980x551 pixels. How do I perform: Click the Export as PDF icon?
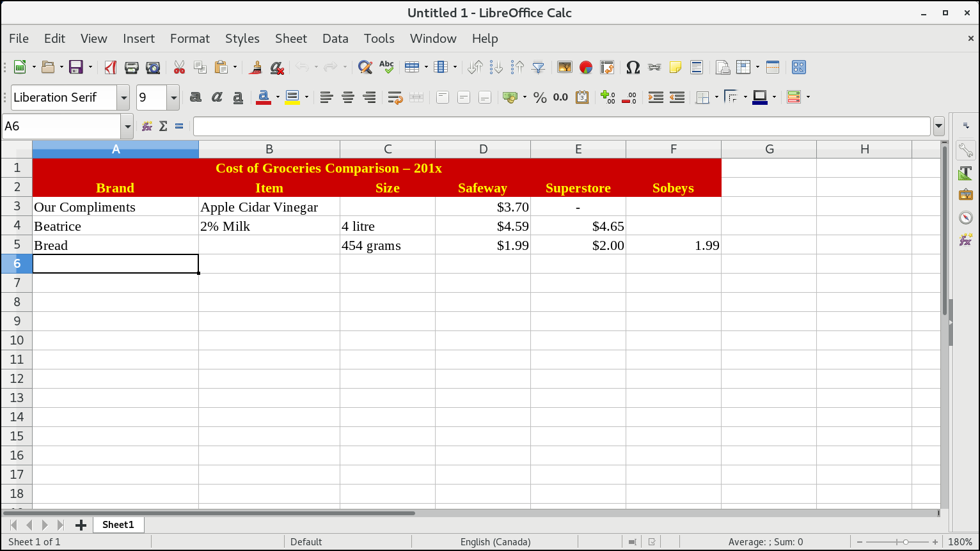point(110,67)
